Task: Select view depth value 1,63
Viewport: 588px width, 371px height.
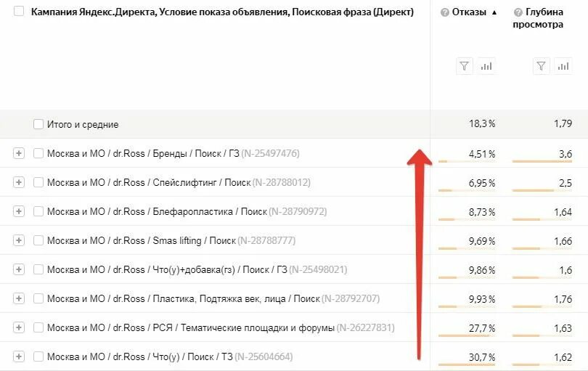Action: point(563,328)
